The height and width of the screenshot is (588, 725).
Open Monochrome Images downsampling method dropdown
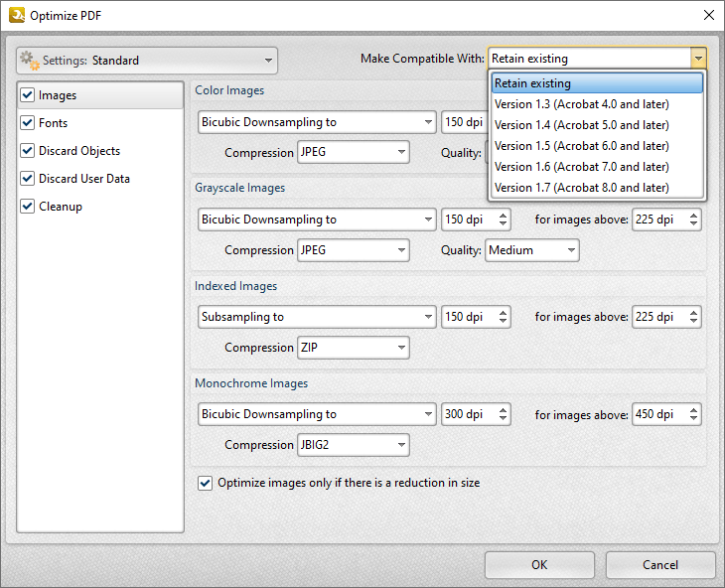coord(317,414)
